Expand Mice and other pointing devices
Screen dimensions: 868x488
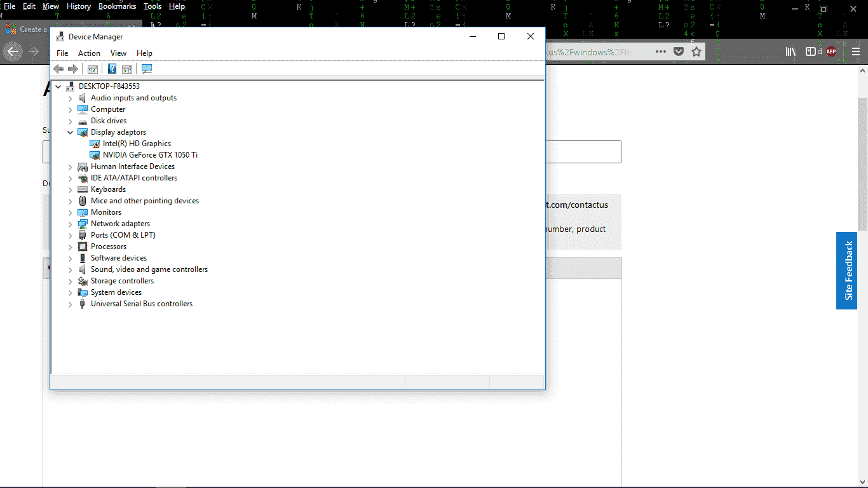point(71,201)
